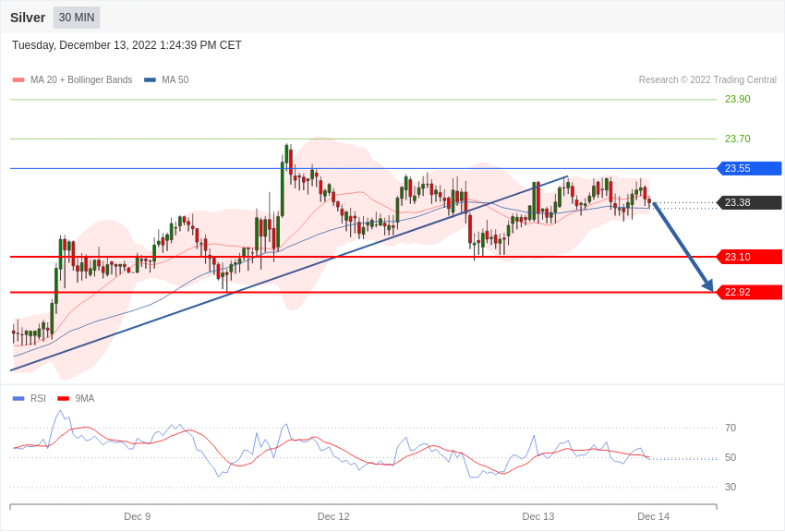785x532 pixels.
Task: Click the blue 23.55 pivot price tag
Action: (x=750, y=169)
